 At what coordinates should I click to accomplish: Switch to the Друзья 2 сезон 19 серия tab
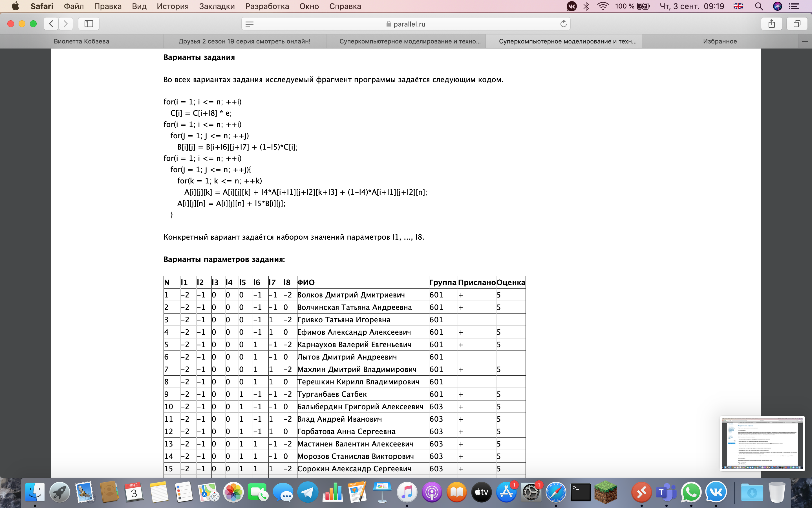click(x=244, y=41)
